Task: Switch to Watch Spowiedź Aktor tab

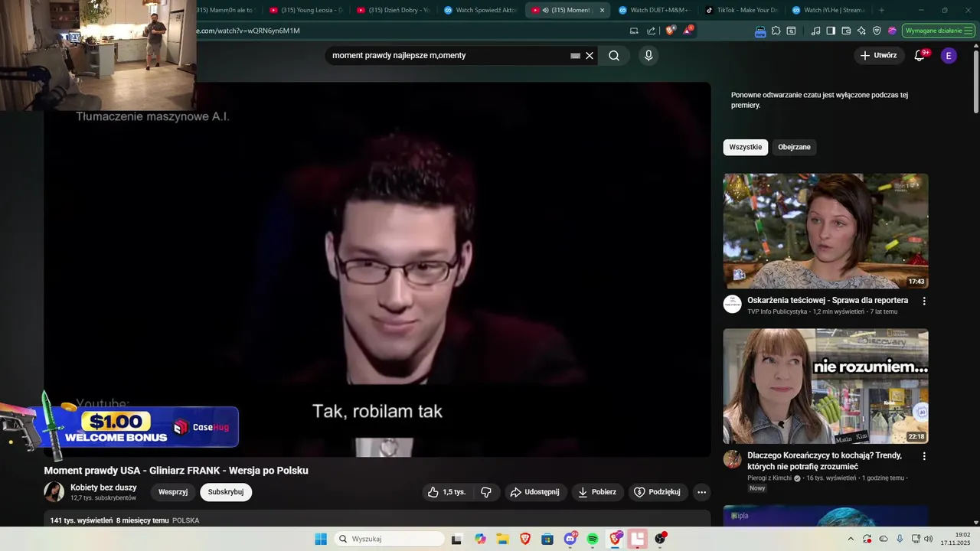Action: (x=481, y=10)
